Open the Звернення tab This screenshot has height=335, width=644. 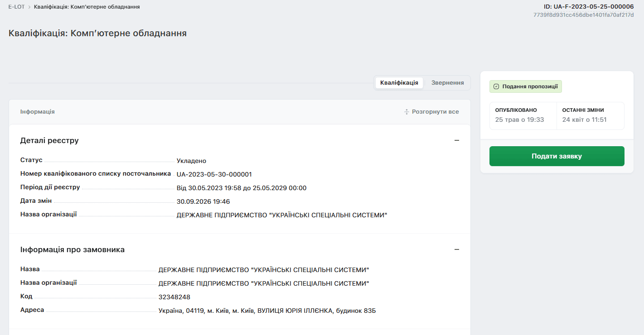tap(447, 83)
